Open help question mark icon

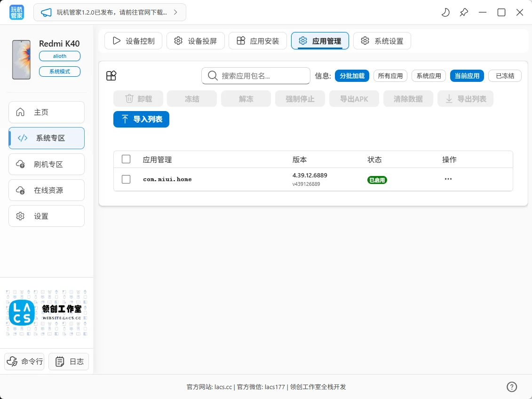(x=512, y=387)
